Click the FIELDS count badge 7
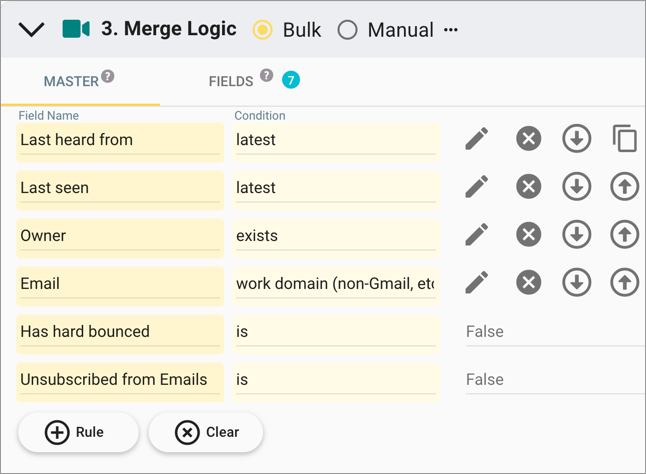 [291, 80]
